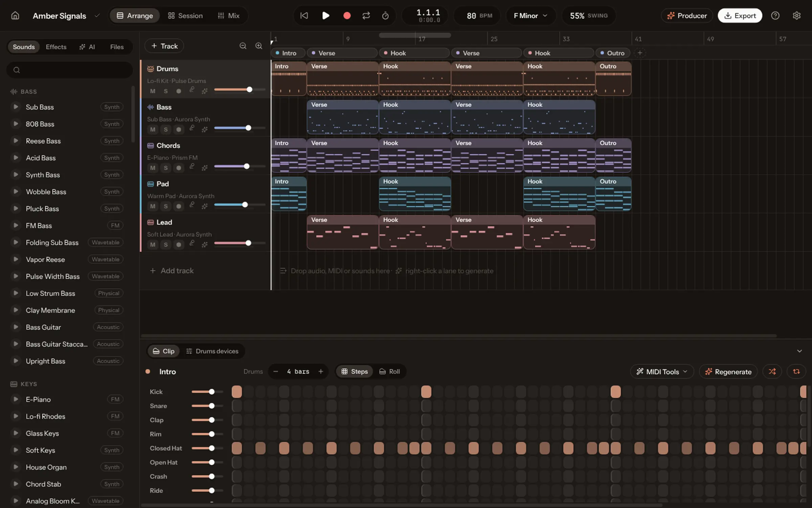Image resolution: width=812 pixels, height=508 pixels.
Task: Preview the Sub Bass sound
Action: pos(15,107)
